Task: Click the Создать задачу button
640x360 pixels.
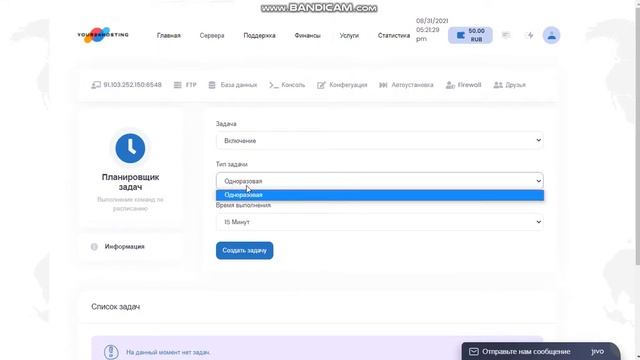Action: (244, 251)
